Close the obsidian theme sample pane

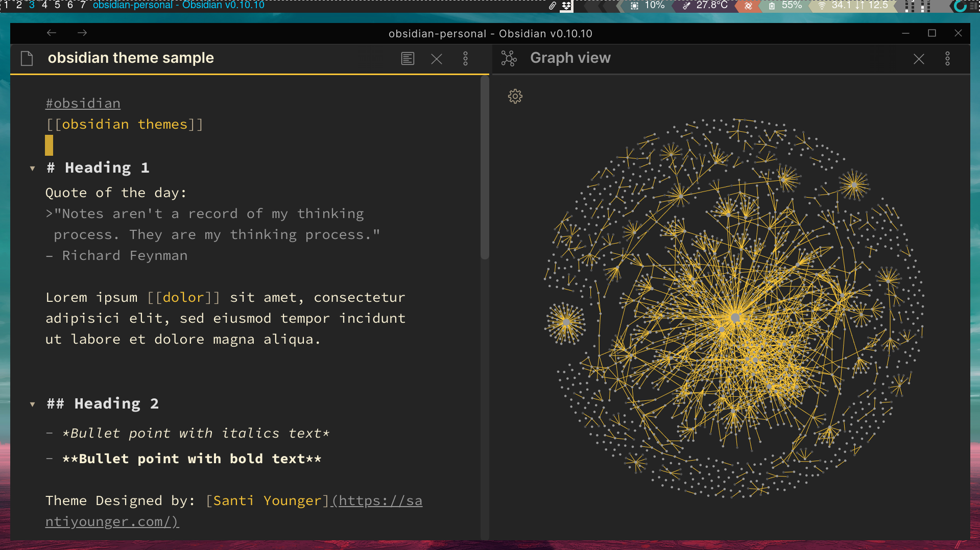(x=437, y=59)
